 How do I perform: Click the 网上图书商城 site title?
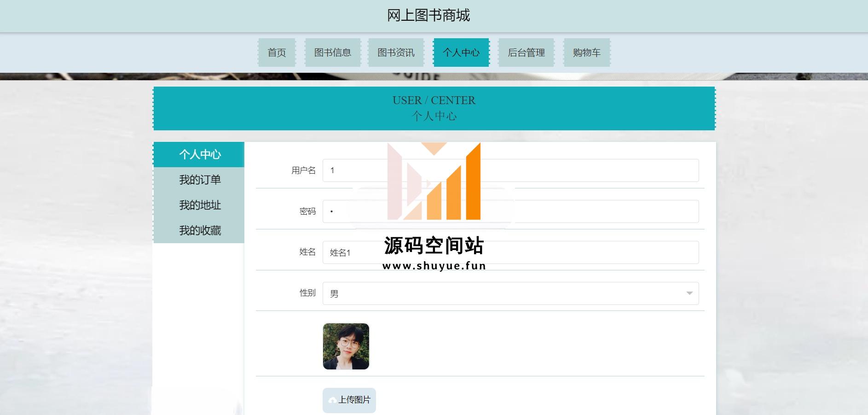click(428, 15)
